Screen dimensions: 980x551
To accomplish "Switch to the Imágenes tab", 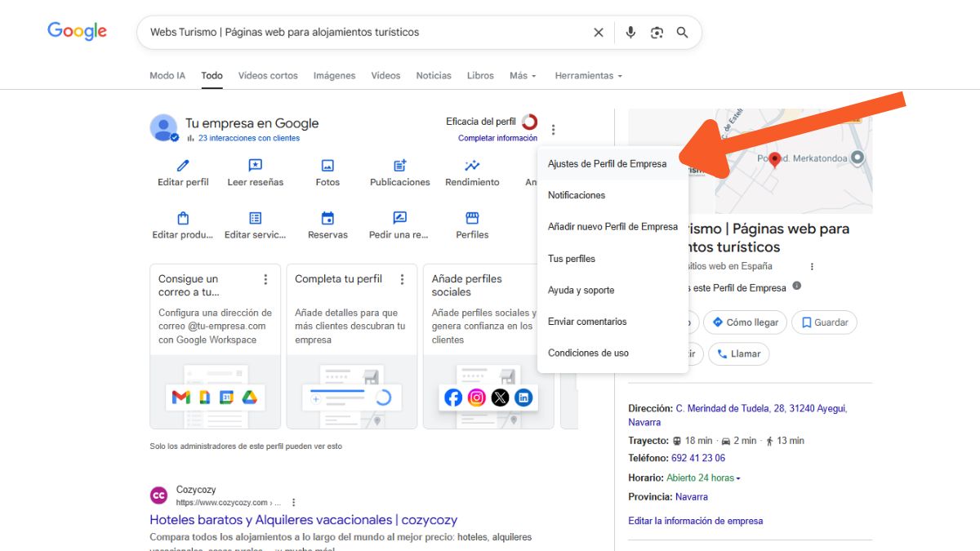I will tap(334, 75).
